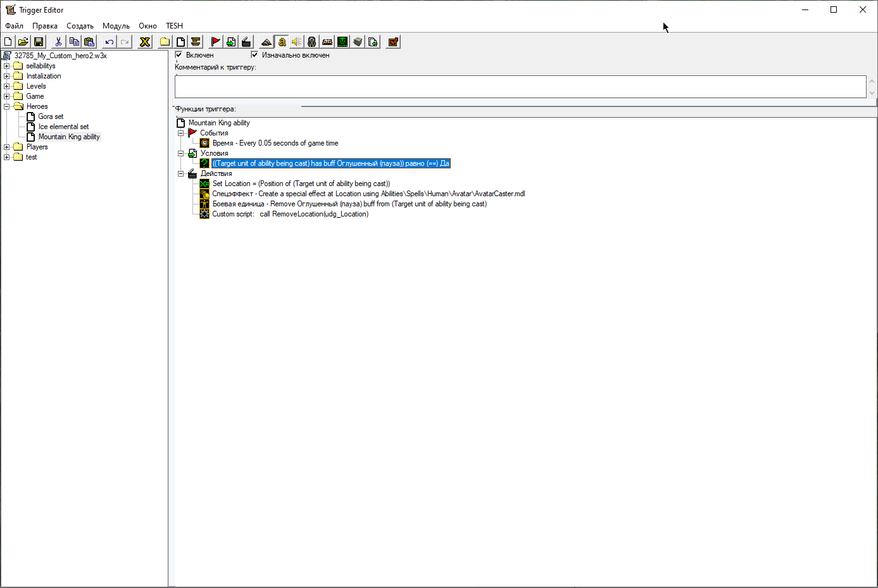
Task: Select the Mountain King ability root in functions
Action: [219, 123]
